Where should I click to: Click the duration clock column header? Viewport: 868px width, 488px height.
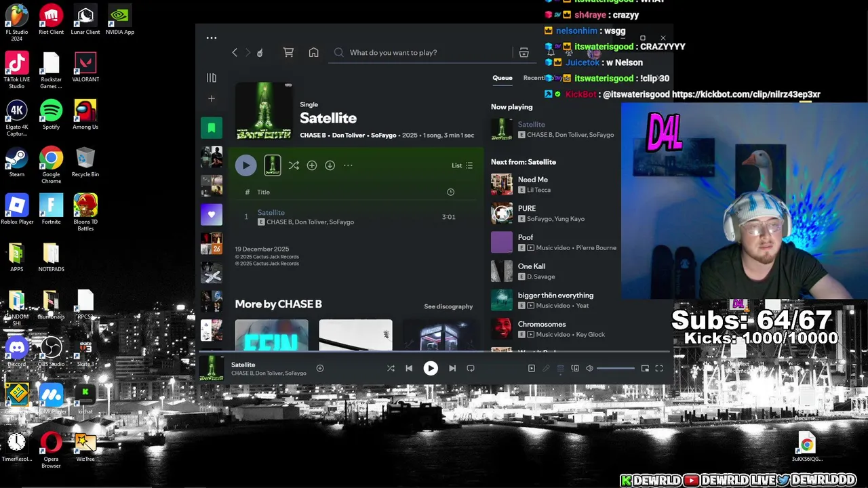click(x=450, y=192)
